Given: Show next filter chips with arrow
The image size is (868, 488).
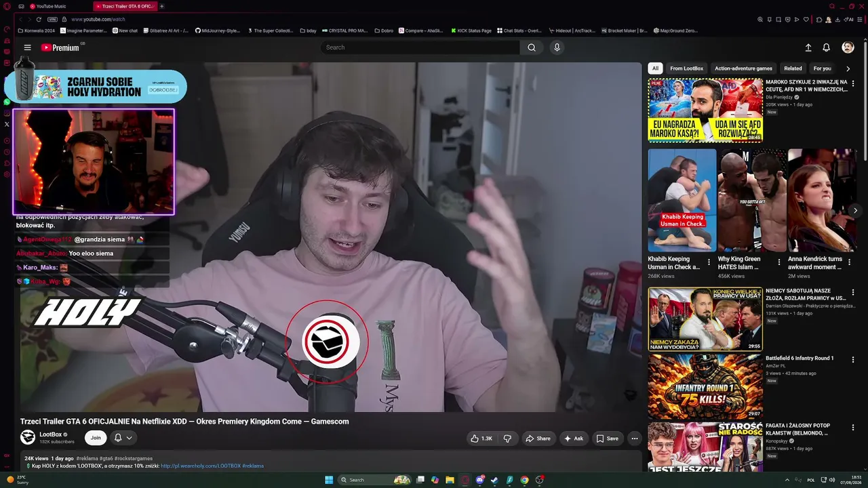Looking at the screenshot, I should pos(848,68).
